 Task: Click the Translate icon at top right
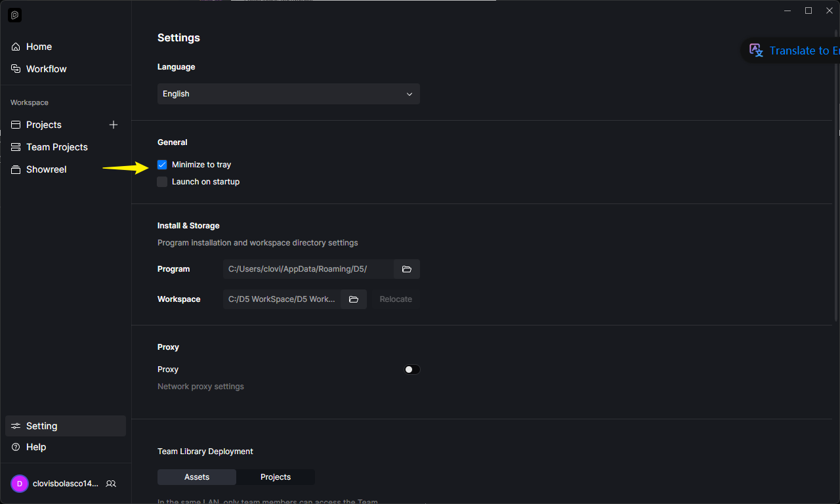[756, 51]
